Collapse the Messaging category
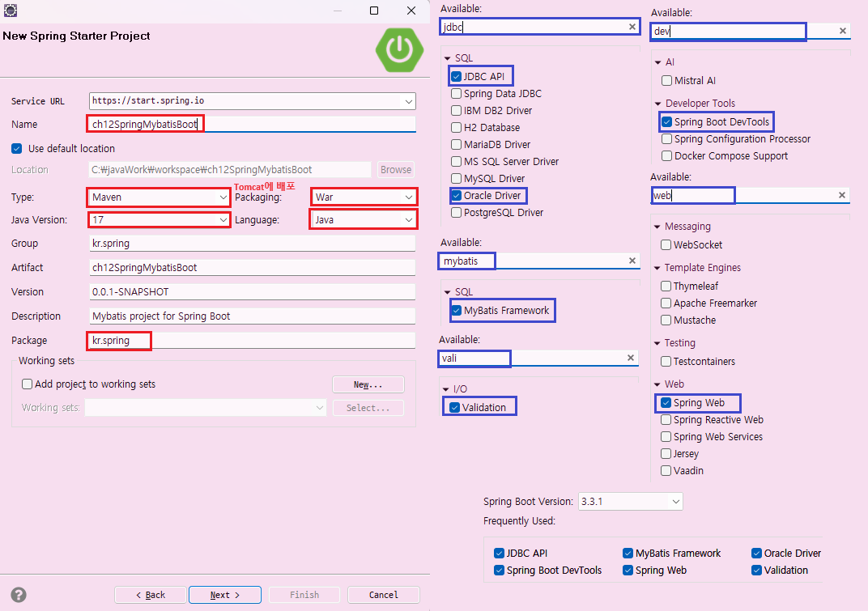868x611 pixels. pyautogui.click(x=657, y=227)
